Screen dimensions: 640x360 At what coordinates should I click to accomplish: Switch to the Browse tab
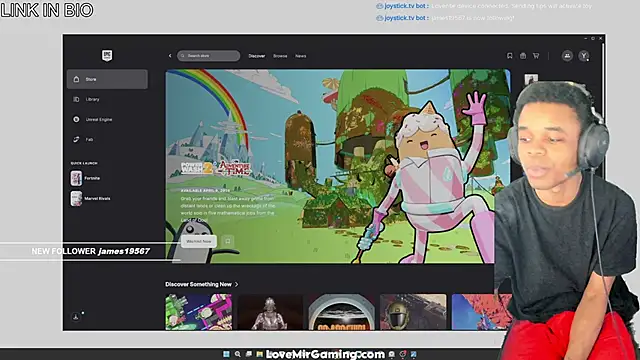tap(280, 56)
